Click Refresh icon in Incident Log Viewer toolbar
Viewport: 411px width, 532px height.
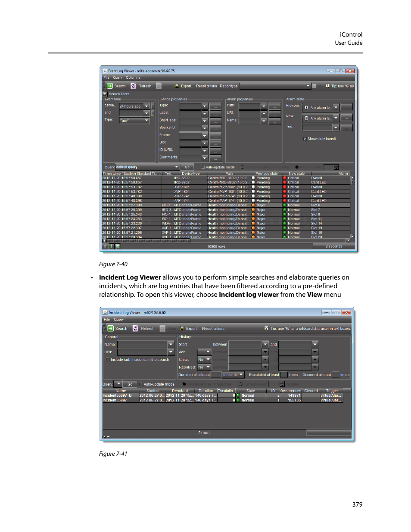coord(135,328)
